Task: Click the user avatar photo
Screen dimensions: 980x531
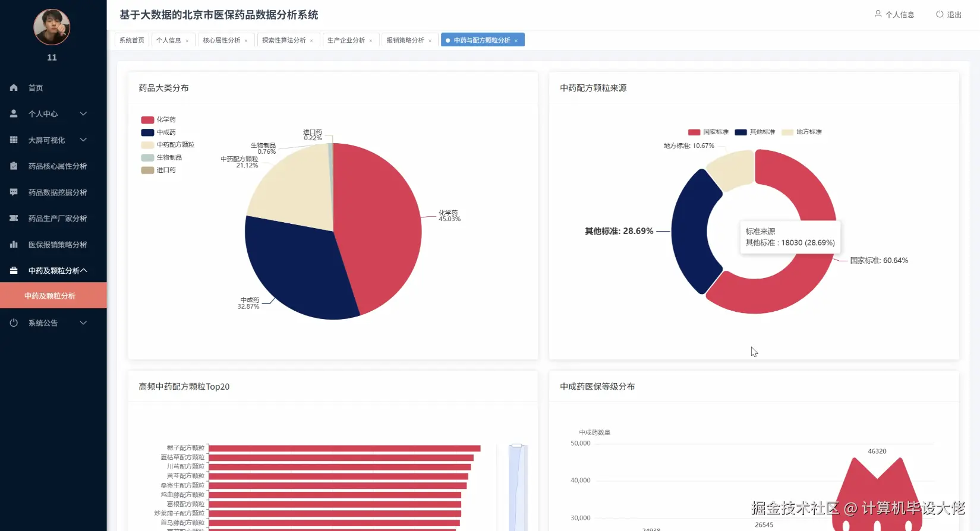Action: point(52,27)
